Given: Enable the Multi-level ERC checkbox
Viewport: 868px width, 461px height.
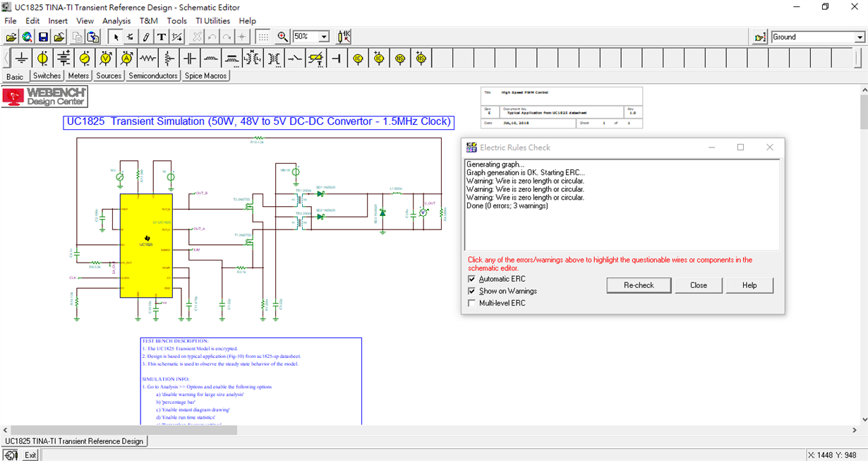Looking at the screenshot, I should point(472,303).
